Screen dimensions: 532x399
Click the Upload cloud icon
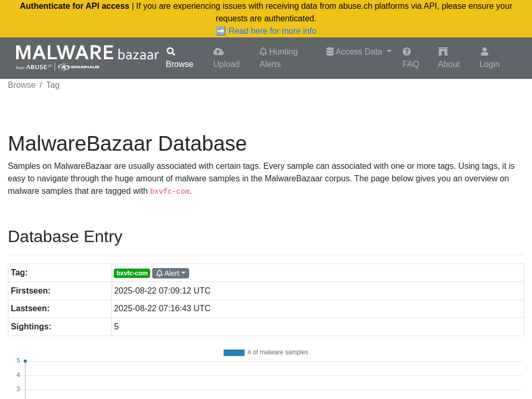[x=218, y=51]
